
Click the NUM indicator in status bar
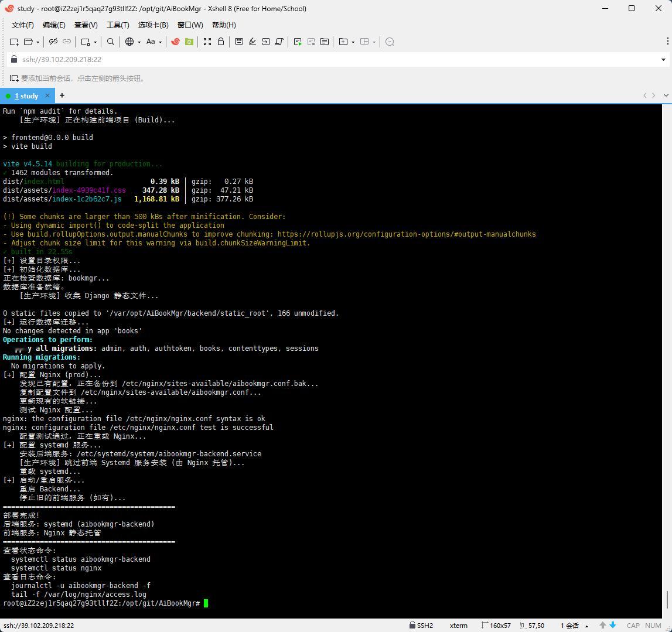point(653,626)
